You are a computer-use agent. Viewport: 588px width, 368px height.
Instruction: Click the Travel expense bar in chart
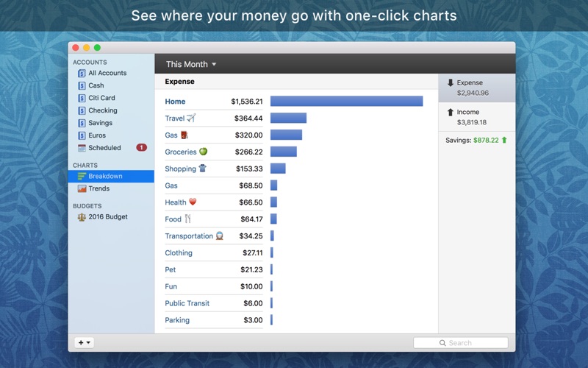288,118
